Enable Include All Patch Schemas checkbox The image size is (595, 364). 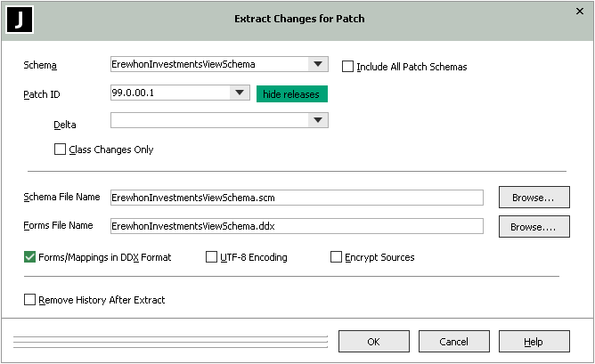coord(349,66)
